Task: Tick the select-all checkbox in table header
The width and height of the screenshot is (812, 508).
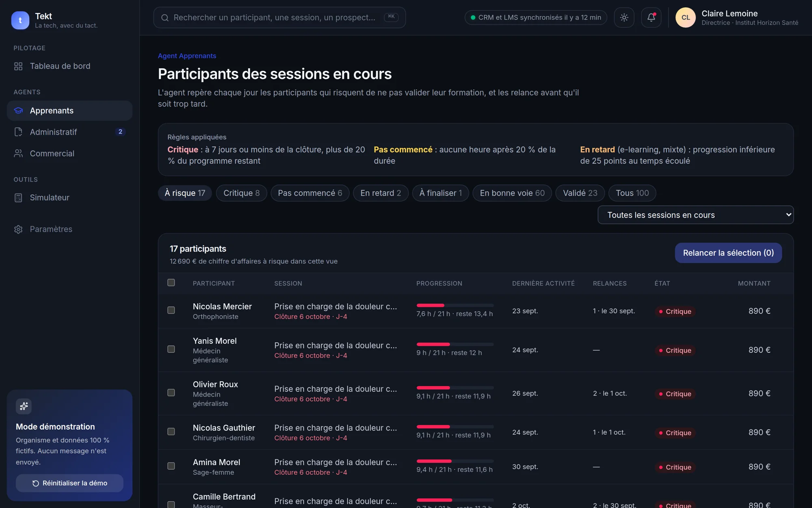Action: (x=171, y=282)
